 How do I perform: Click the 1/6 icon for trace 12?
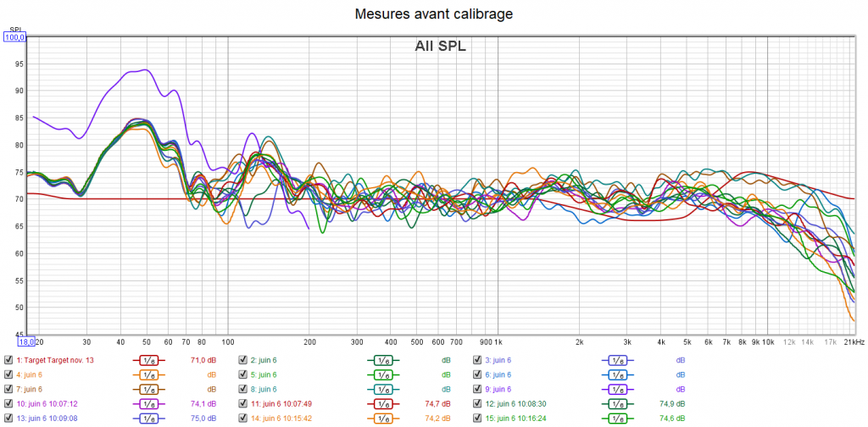pyautogui.click(x=617, y=404)
